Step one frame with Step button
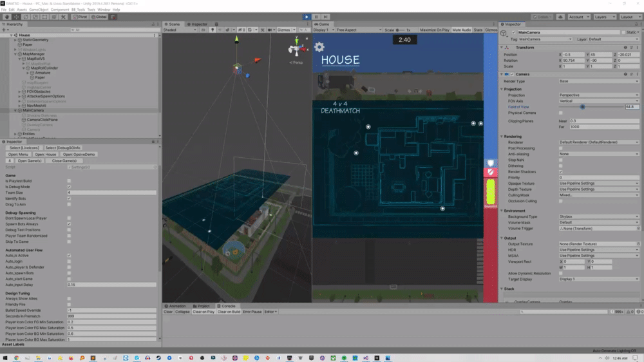 point(325,17)
